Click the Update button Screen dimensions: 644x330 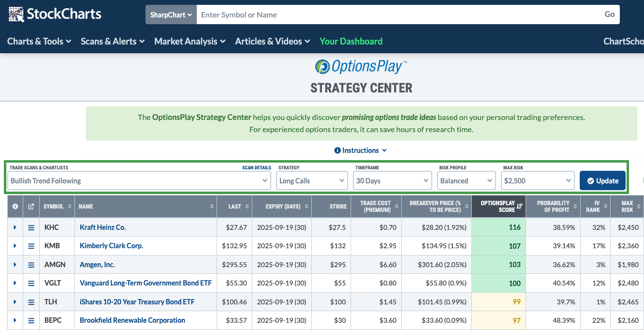(602, 180)
